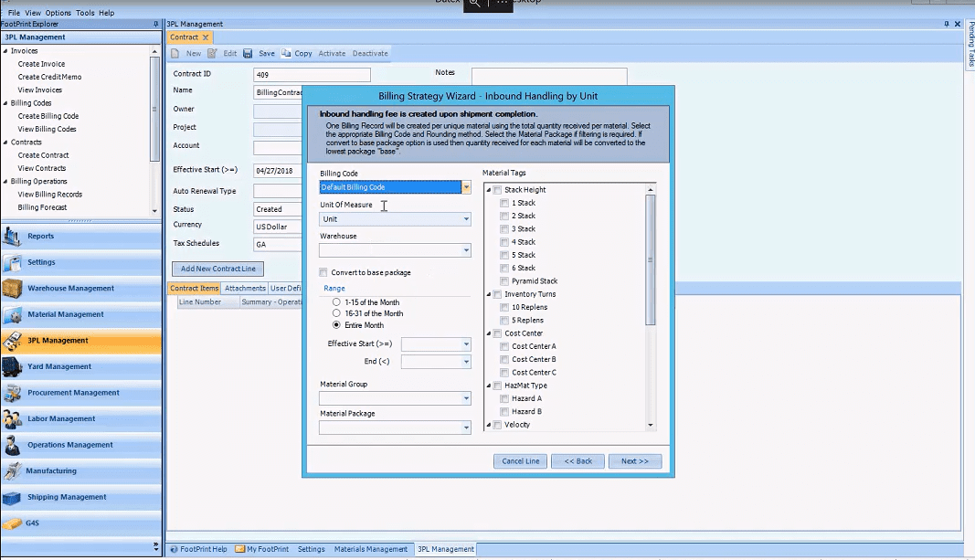Open the My FootPrint icon

(240, 549)
